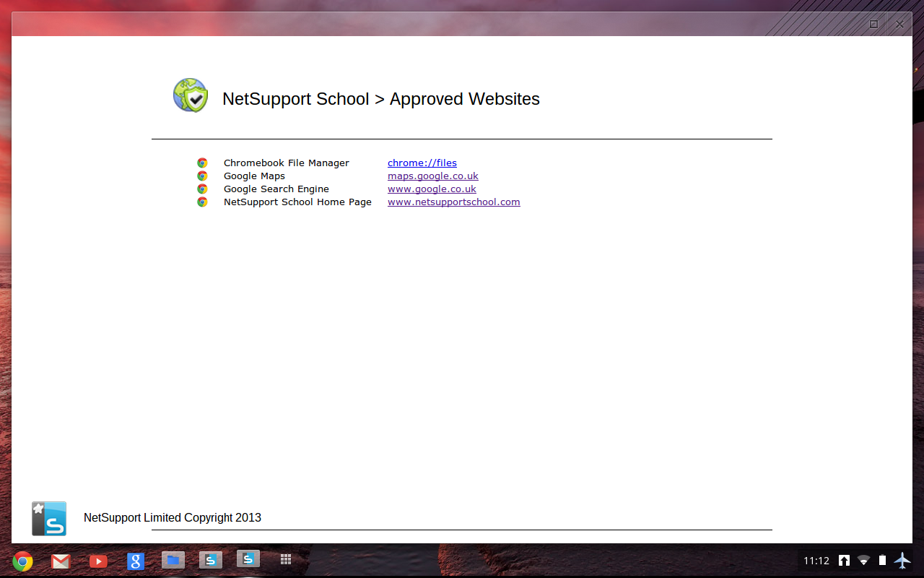Viewport: 924px width, 578px height.
Task: Open the second NetSupport School shelf icon
Action: [x=248, y=559]
